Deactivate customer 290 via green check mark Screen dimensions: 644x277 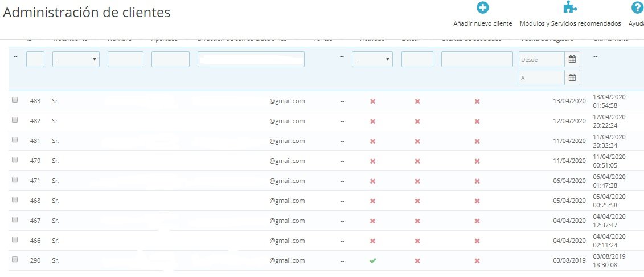coord(372,260)
